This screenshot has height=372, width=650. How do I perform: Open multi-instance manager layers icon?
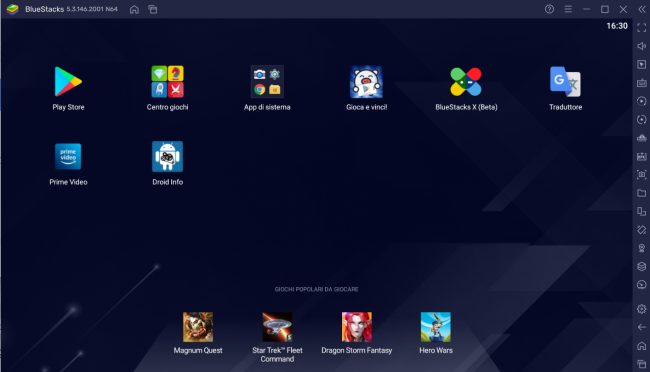click(642, 266)
